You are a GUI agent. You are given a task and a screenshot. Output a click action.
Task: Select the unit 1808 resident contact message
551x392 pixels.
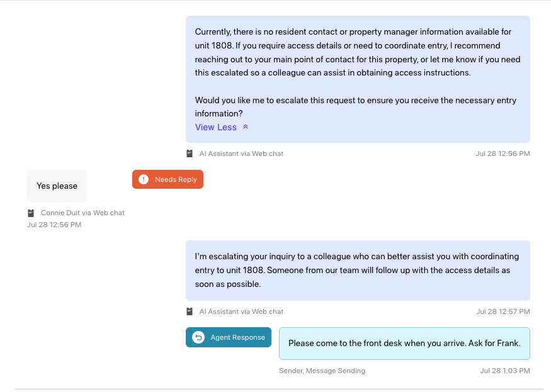tap(358, 79)
